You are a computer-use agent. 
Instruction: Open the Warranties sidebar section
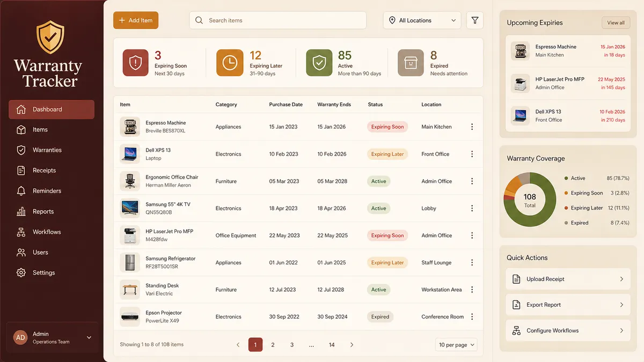tap(52, 150)
